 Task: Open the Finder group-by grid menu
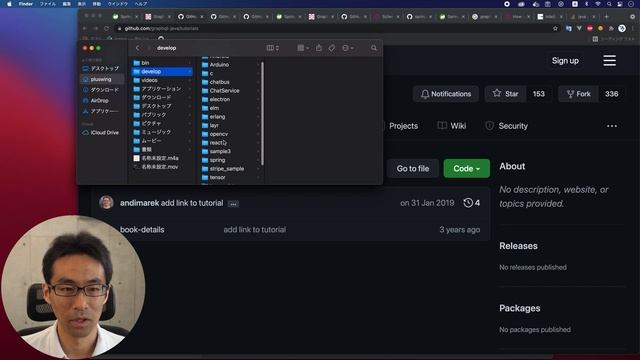(x=303, y=48)
